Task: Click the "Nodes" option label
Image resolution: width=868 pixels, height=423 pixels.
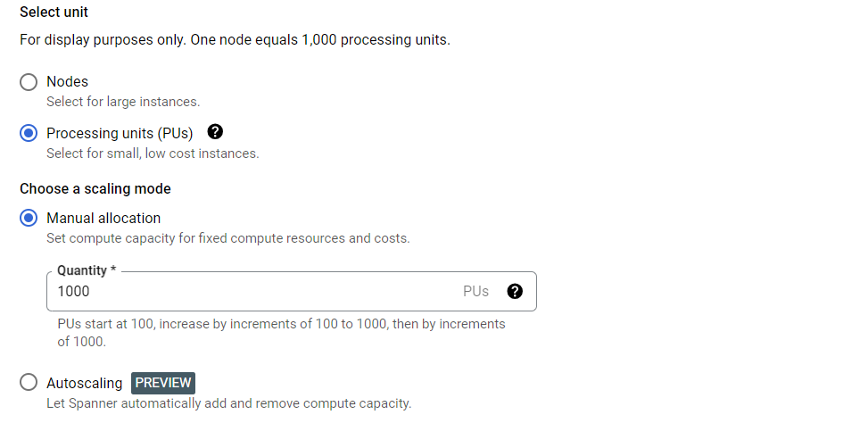Action: (x=68, y=82)
